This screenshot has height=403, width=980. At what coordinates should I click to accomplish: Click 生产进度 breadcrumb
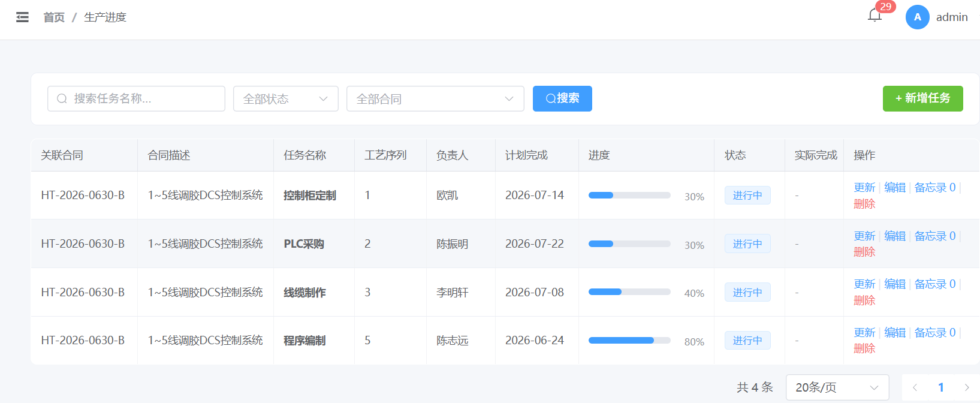[105, 17]
